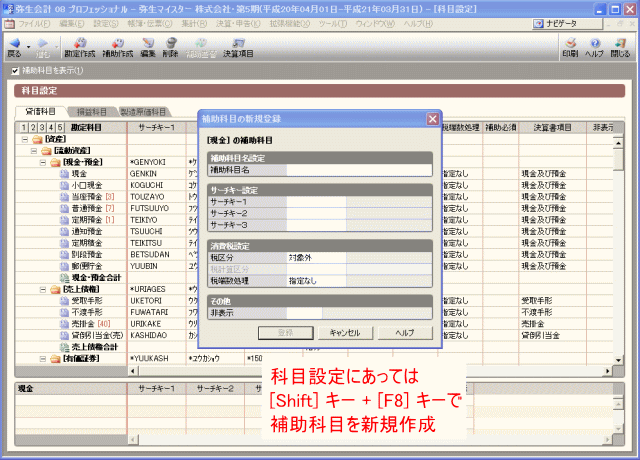Click the 編集 toolbar icon
The height and width of the screenshot is (460, 640).
click(148, 46)
